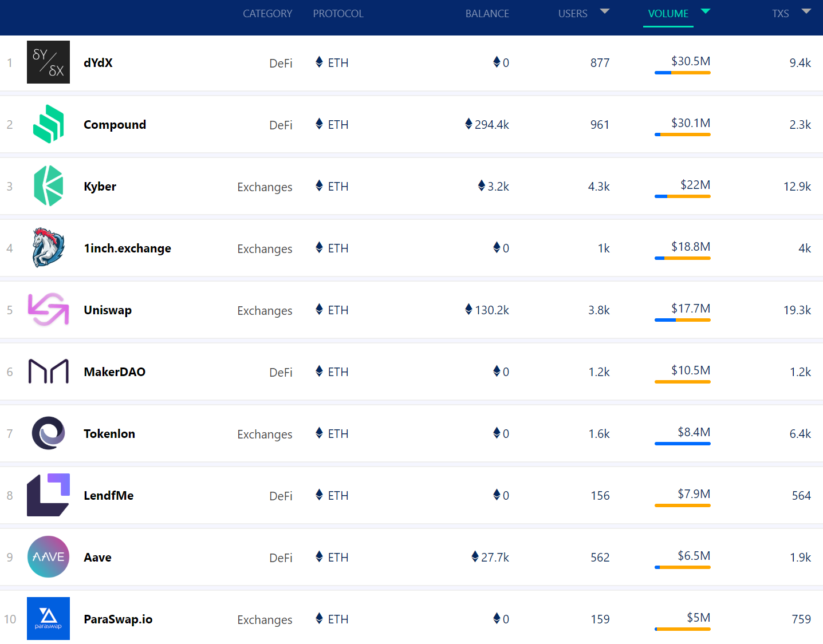This screenshot has height=644, width=823.
Task: Open the MakerDAO logo icon
Action: pyautogui.click(x=48, y=371)
